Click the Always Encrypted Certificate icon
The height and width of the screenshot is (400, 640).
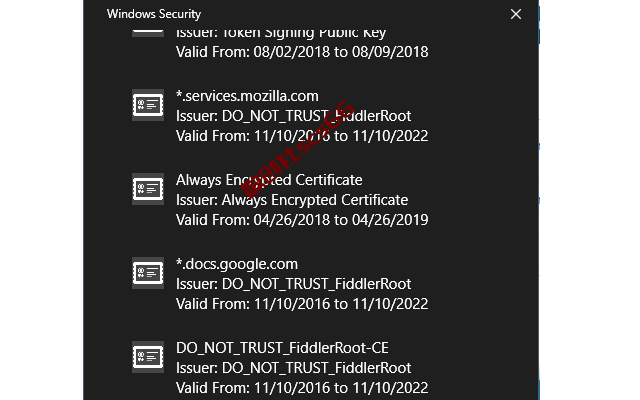pyautogui.click(x=148, y=189)
